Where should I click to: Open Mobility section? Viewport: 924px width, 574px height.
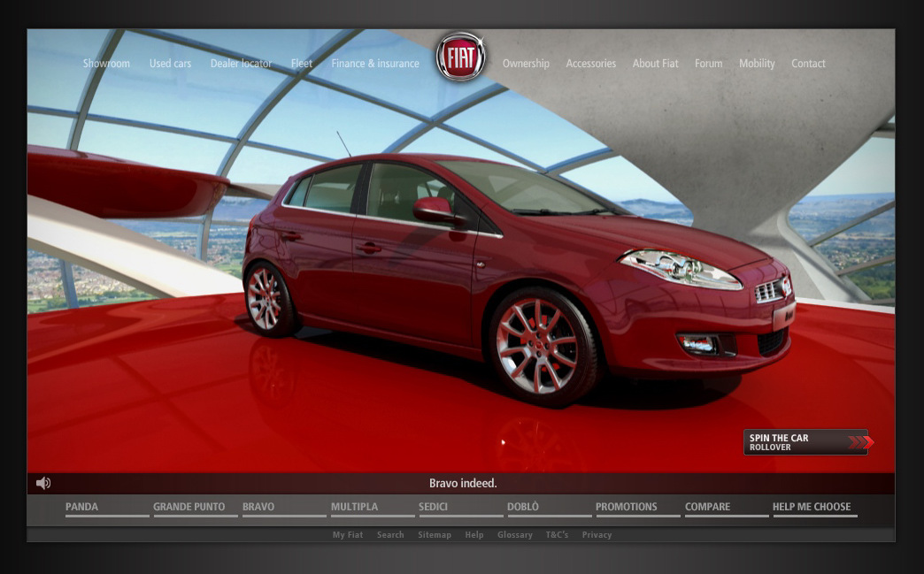[758, 63]
